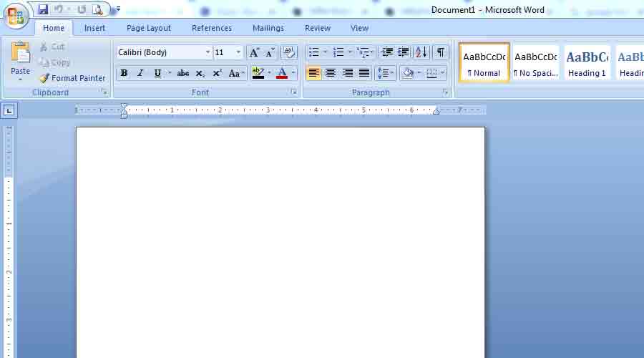Click the tab selector on ruler corner
Viewport: 644px width, 358px height.
point(9,110)
